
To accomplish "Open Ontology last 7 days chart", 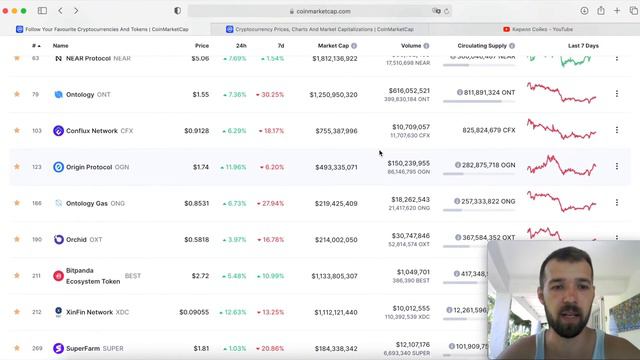I will pos(562,93).
